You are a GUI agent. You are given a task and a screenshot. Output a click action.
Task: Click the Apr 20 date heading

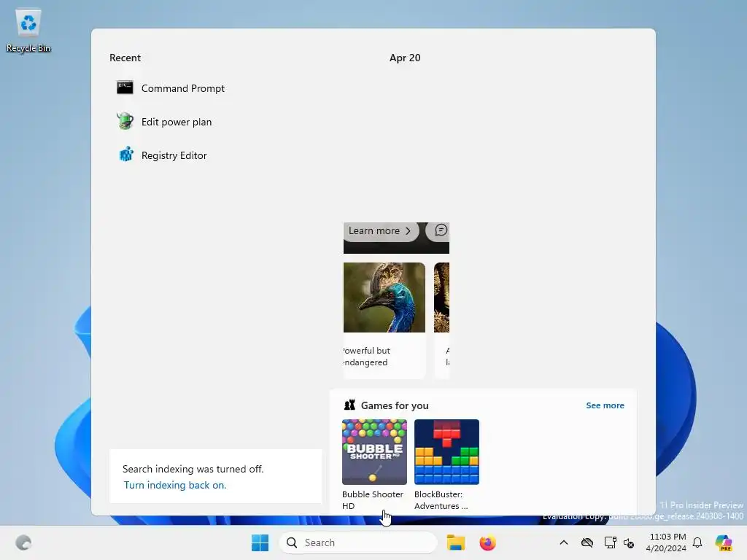[x=405, y=58]
